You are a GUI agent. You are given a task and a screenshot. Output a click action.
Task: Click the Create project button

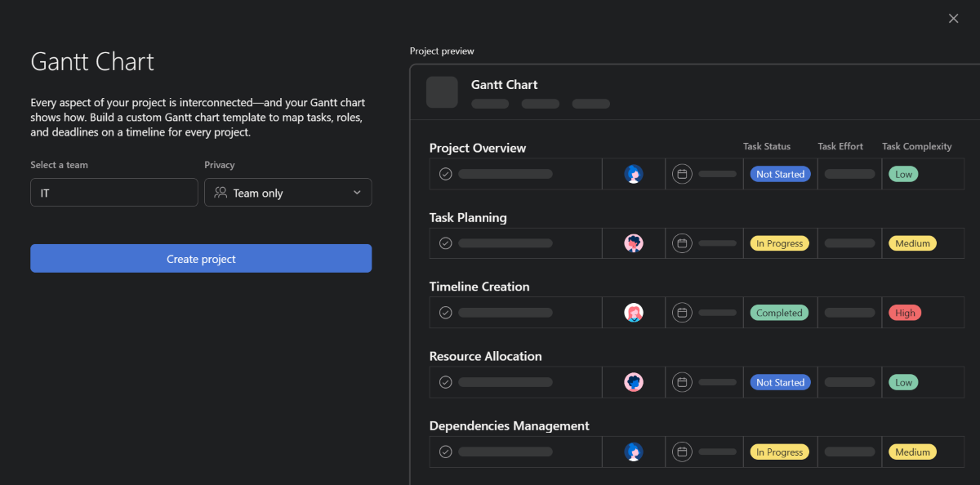tap(201, 259)
